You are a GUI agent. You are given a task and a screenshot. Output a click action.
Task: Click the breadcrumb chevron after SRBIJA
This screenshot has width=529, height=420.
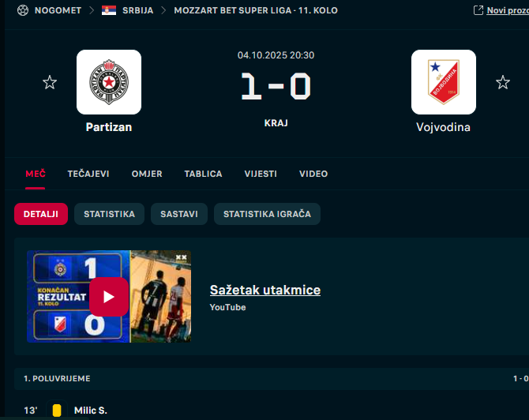(x=163, y=10)
